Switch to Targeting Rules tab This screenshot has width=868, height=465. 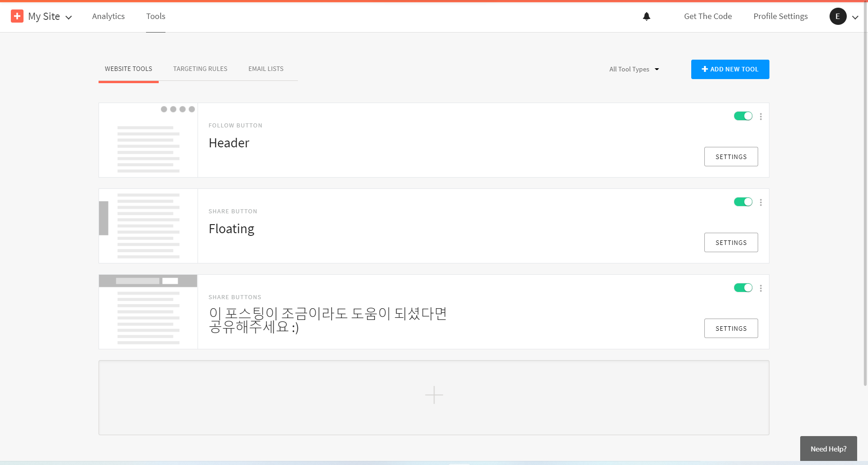[200, 69]
